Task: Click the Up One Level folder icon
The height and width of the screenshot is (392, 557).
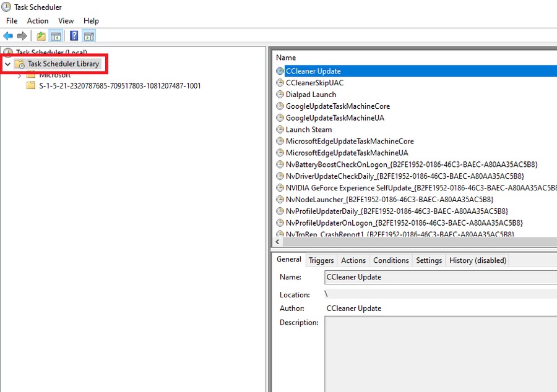Action: 41,36
